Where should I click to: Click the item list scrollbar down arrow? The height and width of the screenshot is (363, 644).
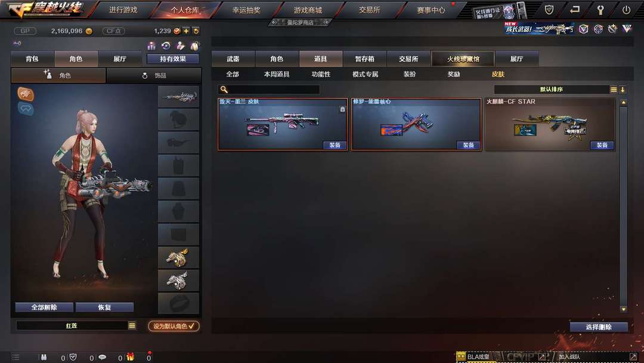click(x=624, y=309)
